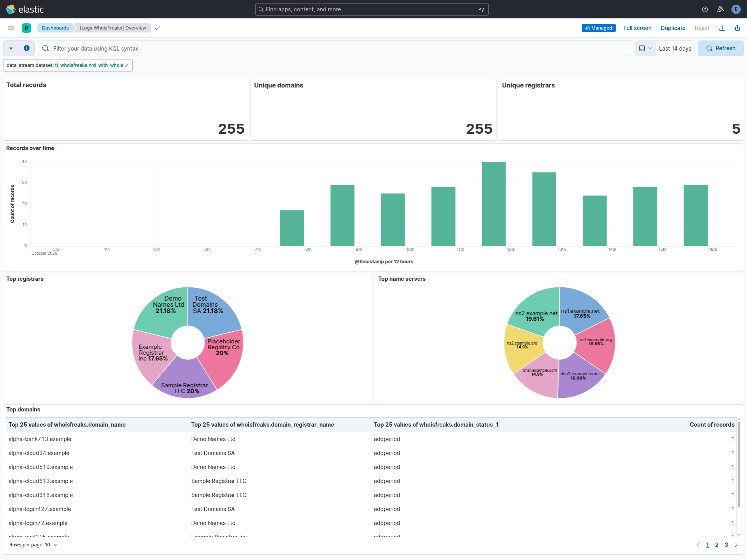Click Unique registrars value 5
This screenshot has height=560, width=747.
point(736,129)
